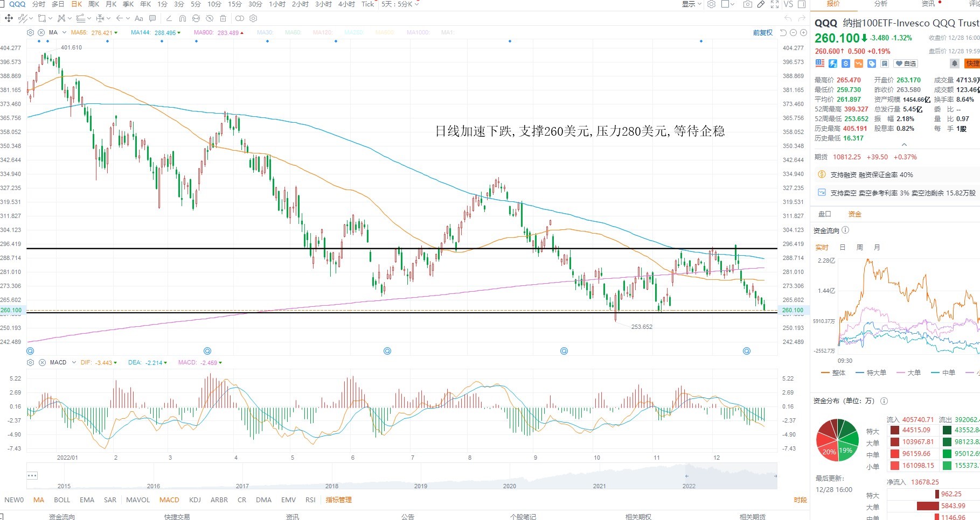Switch to 盘口 order book tab
980x520 pixels.
pyautogui.click(x=825, y=214)
